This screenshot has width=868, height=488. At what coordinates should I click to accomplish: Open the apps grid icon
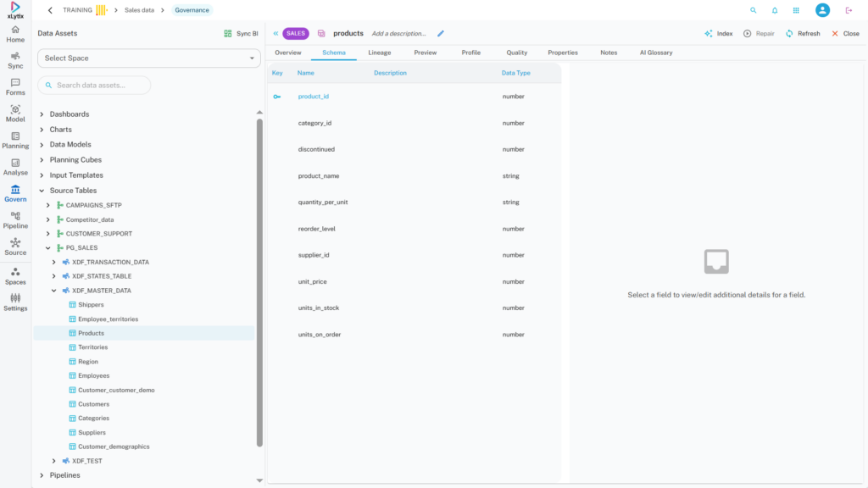tap(796, 10)
